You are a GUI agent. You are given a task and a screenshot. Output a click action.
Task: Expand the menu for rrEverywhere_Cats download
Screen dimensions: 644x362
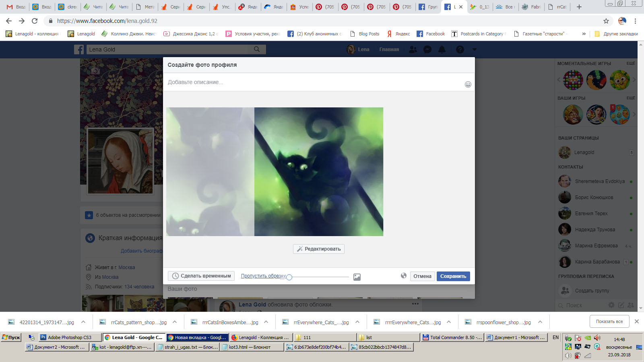click(357, 322)
